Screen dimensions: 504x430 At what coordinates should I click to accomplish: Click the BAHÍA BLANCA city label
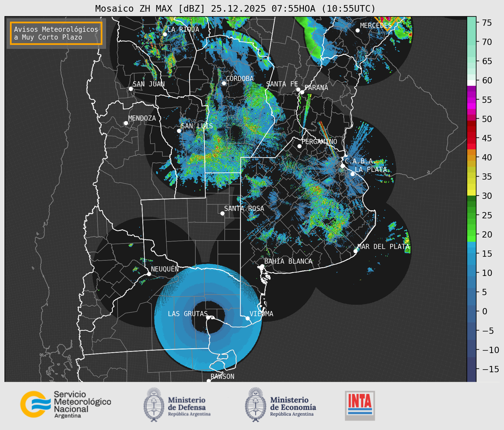(x=288, y=261)
